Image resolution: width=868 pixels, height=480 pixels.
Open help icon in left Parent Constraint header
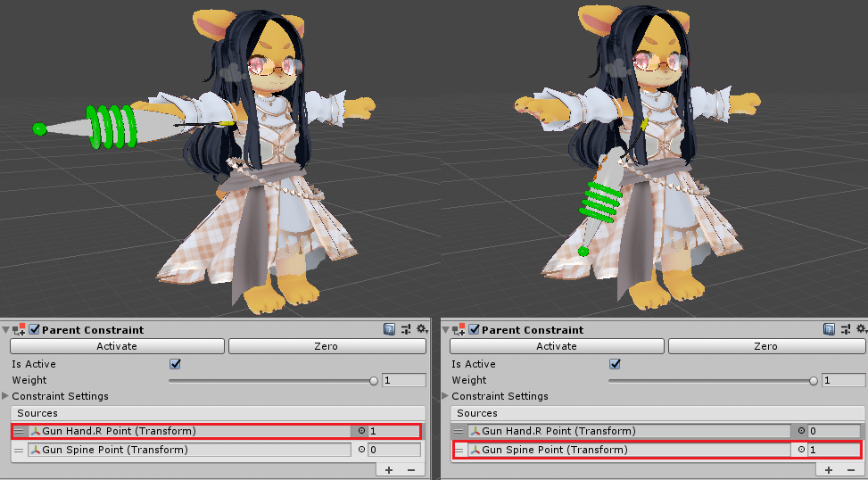pyautogui.click(x=390, y=329)
